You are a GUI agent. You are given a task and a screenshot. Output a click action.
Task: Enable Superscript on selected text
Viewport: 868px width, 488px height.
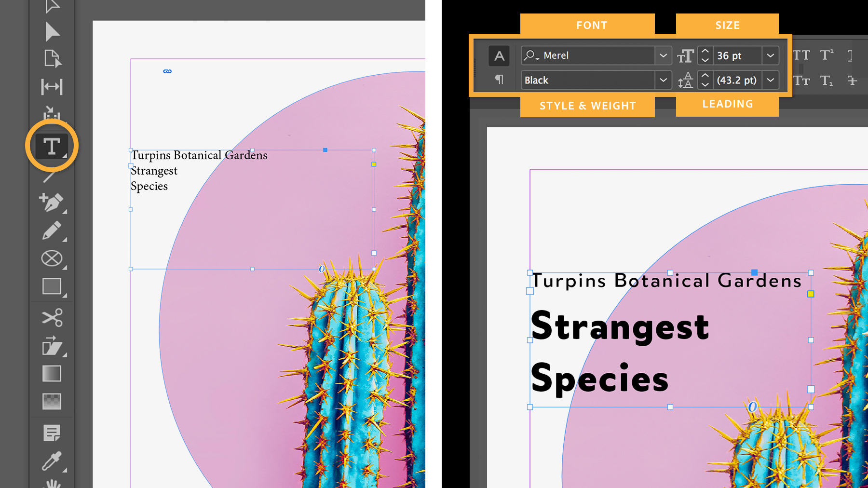pos(826,54)
